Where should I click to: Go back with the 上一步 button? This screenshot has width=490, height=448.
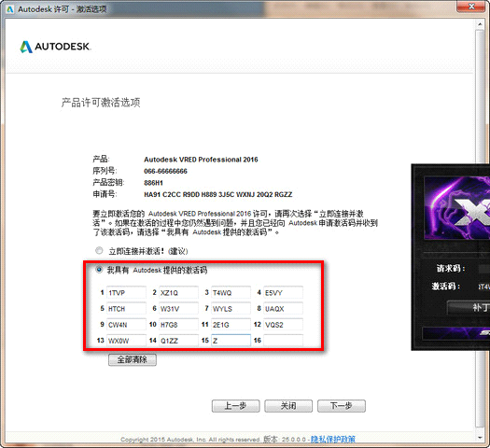click(235, 406)
